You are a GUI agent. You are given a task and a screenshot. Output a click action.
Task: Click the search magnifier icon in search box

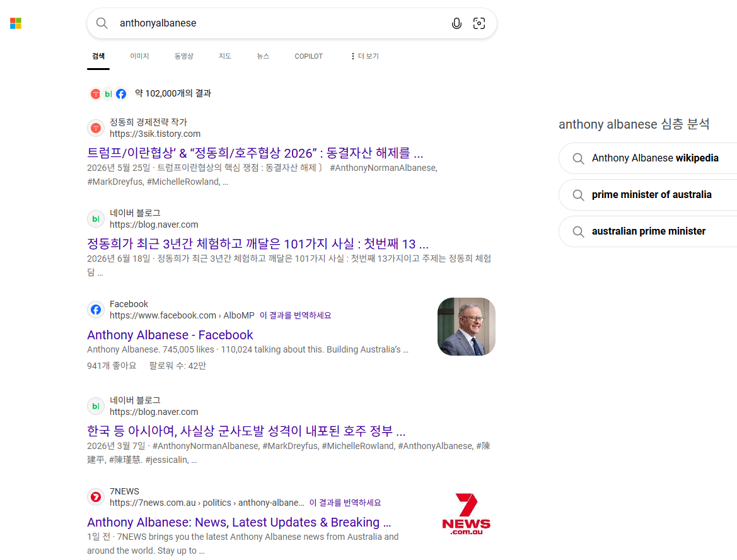102,23
